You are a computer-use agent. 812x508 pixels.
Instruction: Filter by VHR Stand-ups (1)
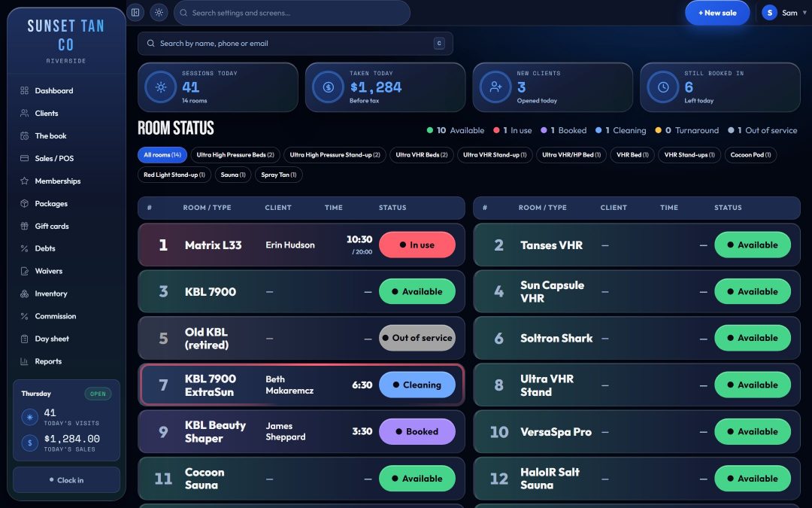click(x=689, y=154)
